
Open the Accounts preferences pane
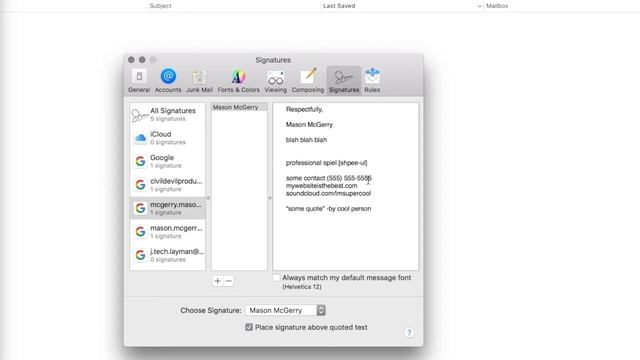click(x=168, y=81)
